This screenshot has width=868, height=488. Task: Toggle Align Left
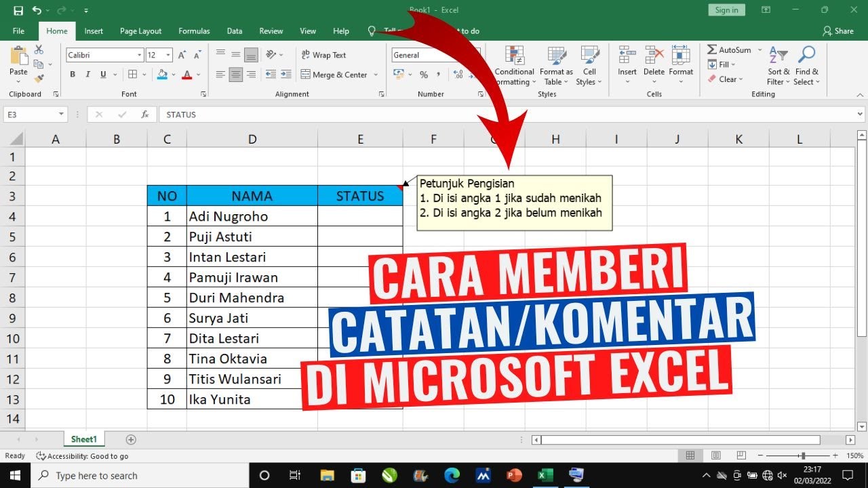(x=220, y=75)
